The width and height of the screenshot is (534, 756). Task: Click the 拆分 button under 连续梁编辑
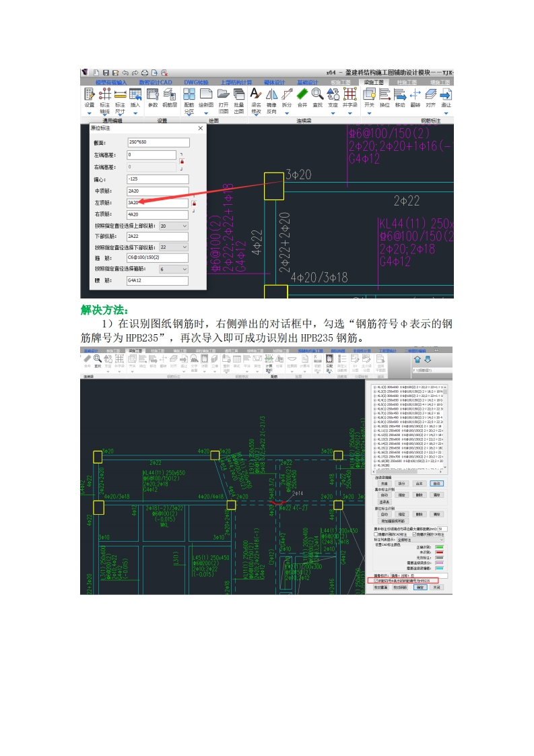coord(402,484)
